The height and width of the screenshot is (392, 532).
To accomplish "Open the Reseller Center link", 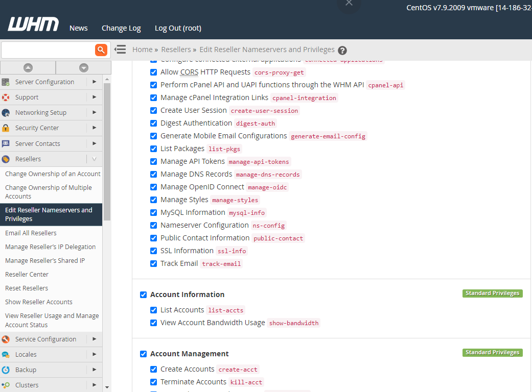I will 27,274.
